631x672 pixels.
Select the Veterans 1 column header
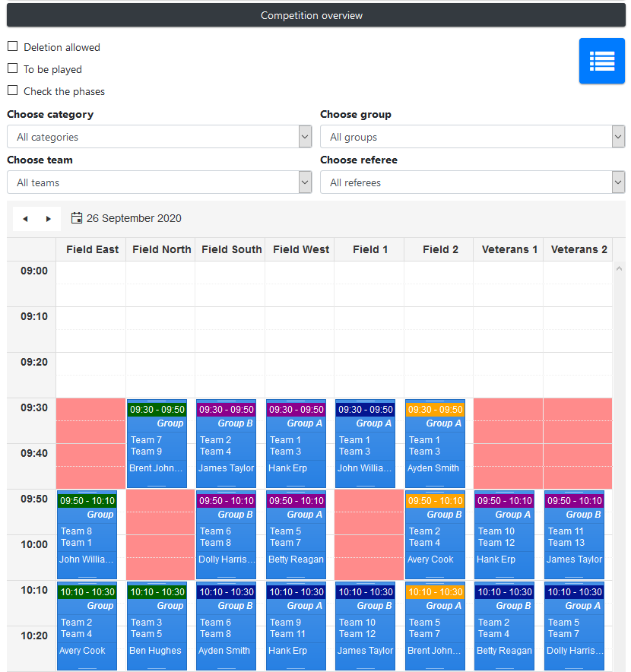(x=509, y=249)
